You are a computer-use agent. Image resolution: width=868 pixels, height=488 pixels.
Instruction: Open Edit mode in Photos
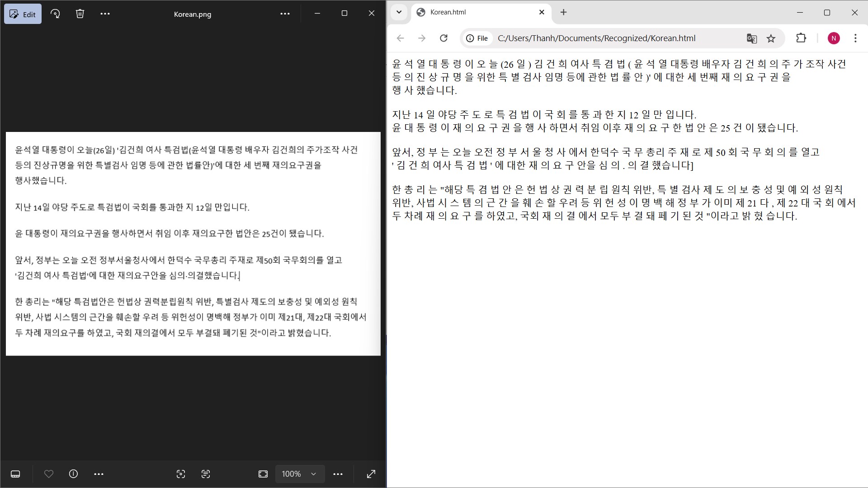click(23, 14)
